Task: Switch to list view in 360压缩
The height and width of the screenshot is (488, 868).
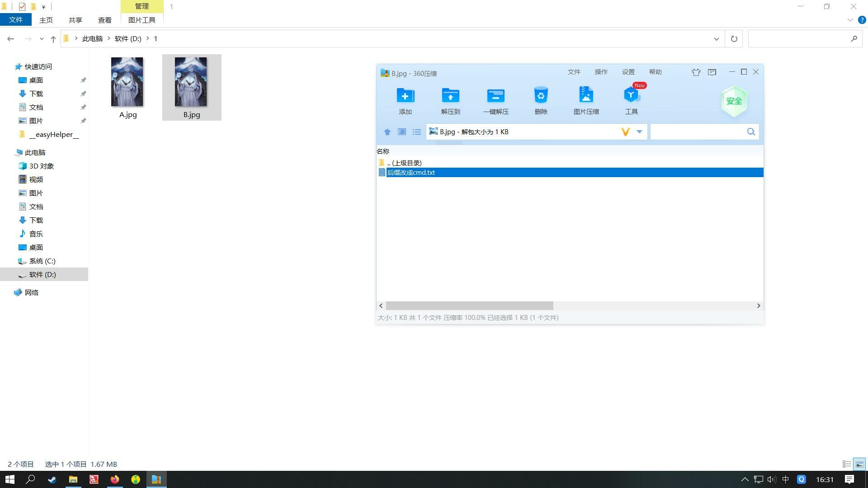Action: coord(416,132)
